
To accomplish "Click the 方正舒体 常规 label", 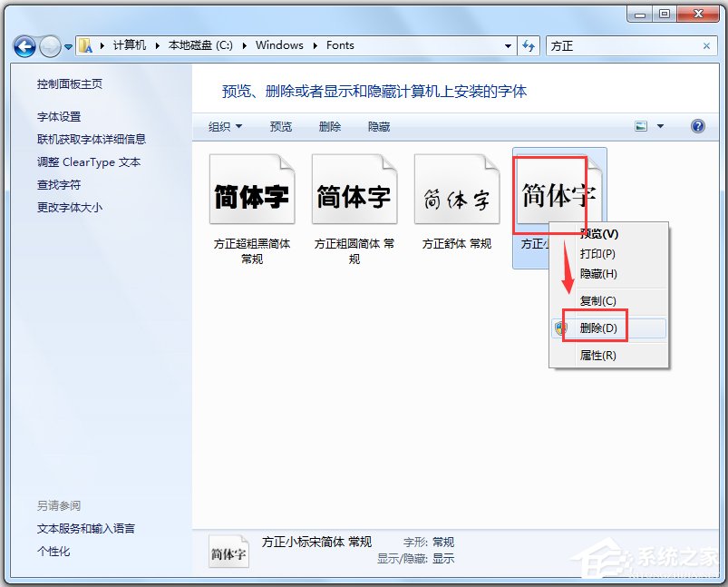I will tap(457, 244).
